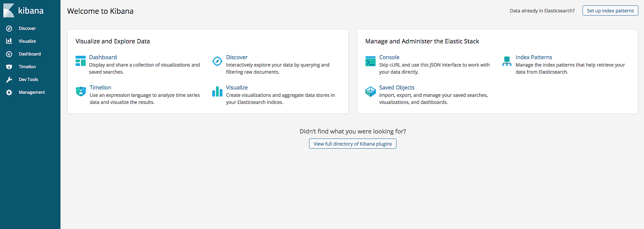Click the Saved Objects box icon

[x=371, y=91]
